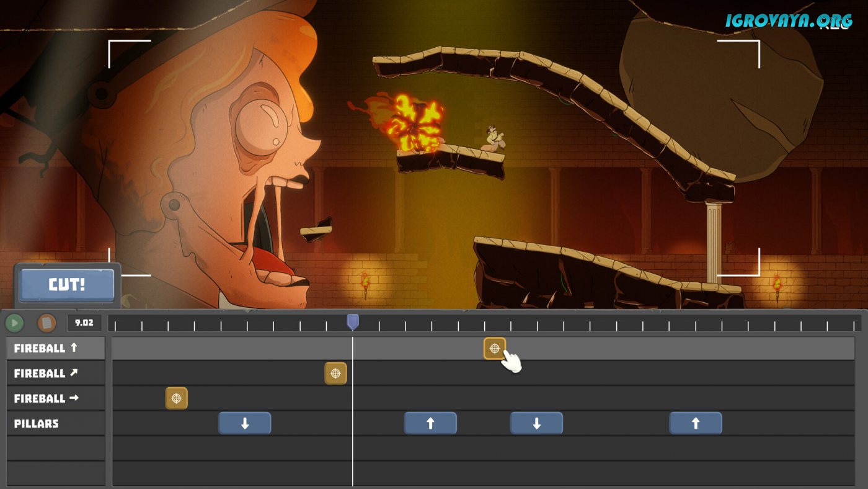Screen dimensions: 868x489
Task: Select the Fireball diagonal track label
Action: tap(56, 374)
